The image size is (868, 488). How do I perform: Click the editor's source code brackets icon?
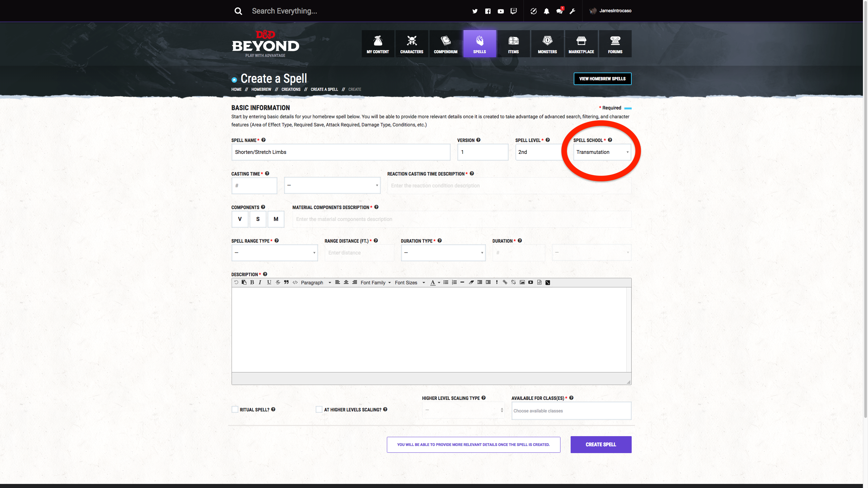point(295,282)
